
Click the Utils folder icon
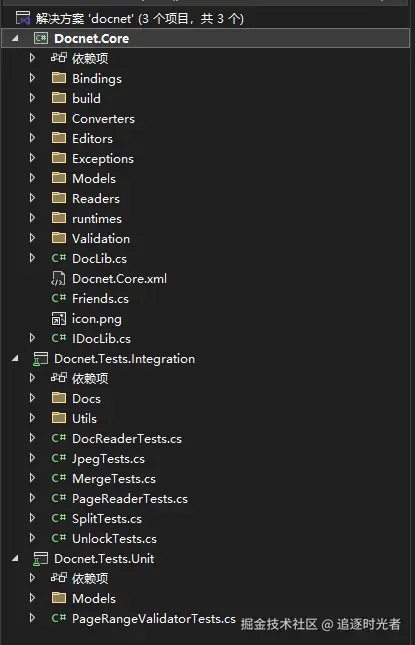click(59, 418)
